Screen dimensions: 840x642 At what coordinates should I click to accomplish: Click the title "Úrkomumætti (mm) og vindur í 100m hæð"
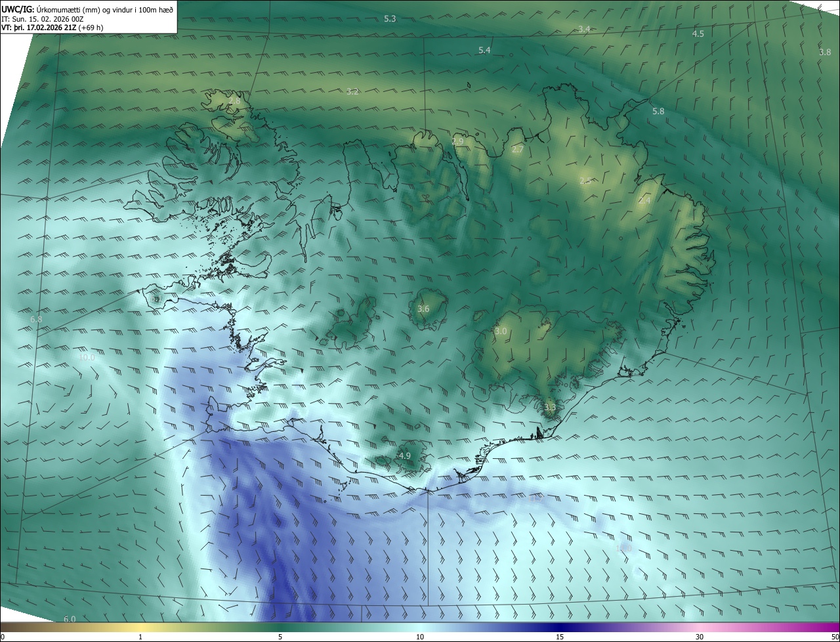(105, 9)
